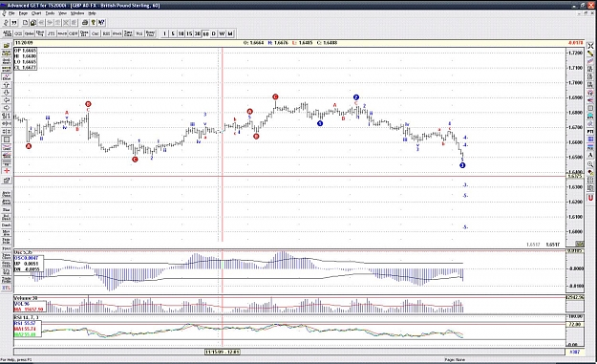Viewport: 597px width, 364px height.
Task: Select the text A annotation tool
Action: pyautogui.click(x=590, y=155)
